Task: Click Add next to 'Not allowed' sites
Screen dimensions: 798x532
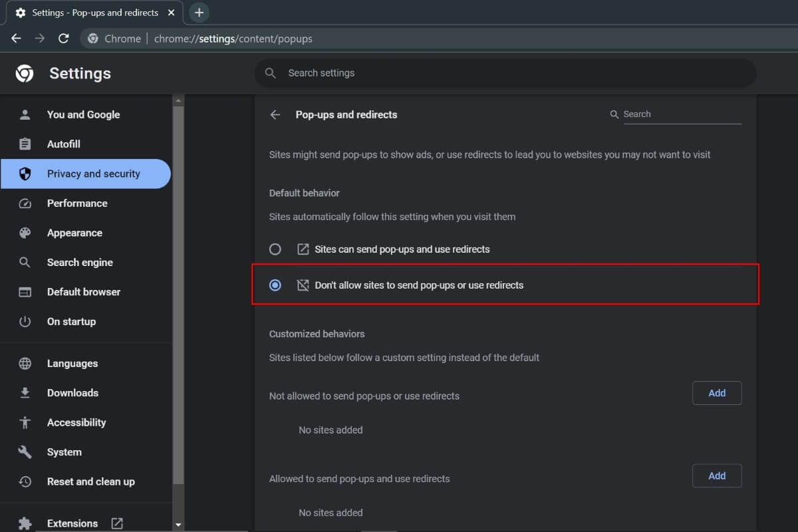Action: (717, 393)
